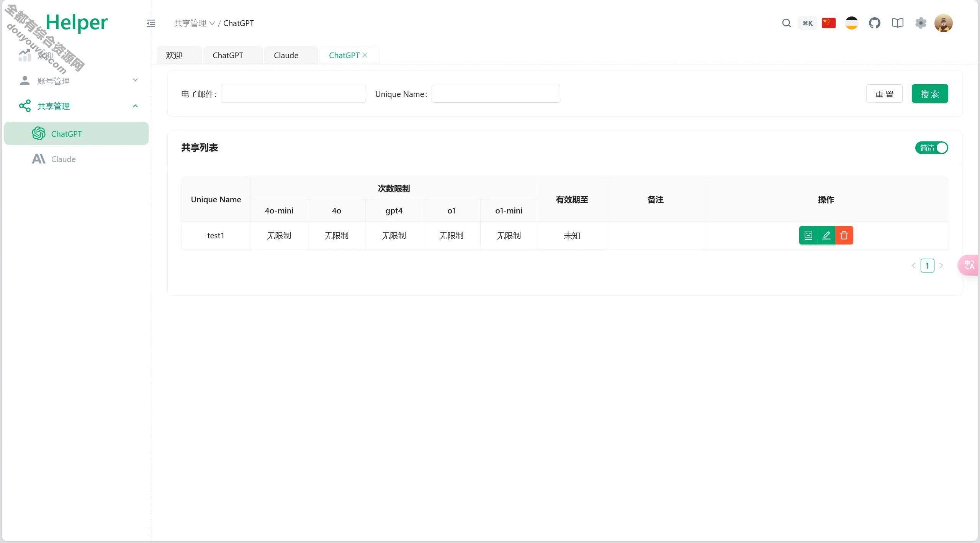Image resolution: width=980 pixels, height=543 pixels.
Task: Select ChatGPT in the sidebar submenu
Action: pos(77,133)
